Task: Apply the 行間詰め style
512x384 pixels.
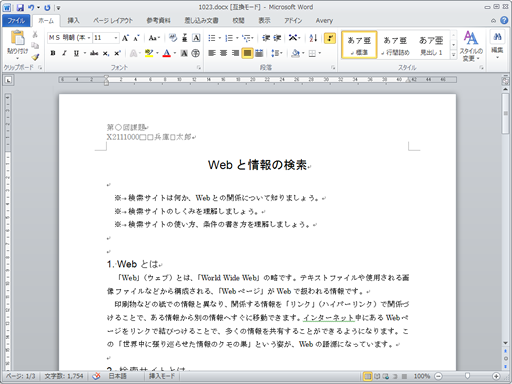Action: (395, 45)
